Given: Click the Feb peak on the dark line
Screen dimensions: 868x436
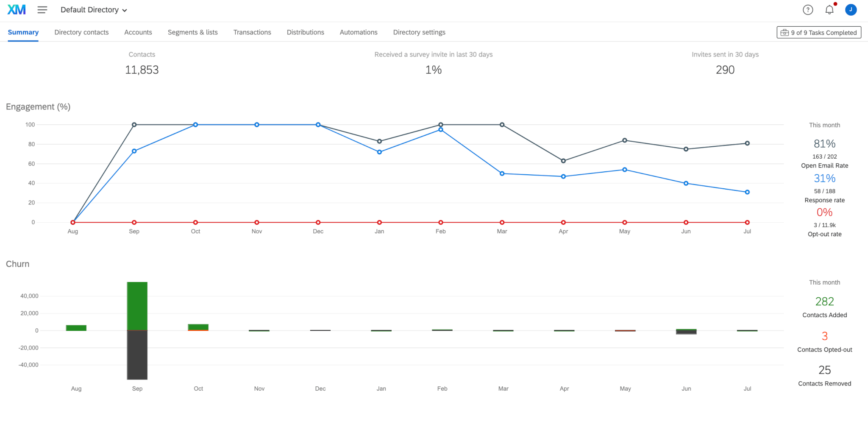Looking at the screenshot, I should click(x=440, y=124).
